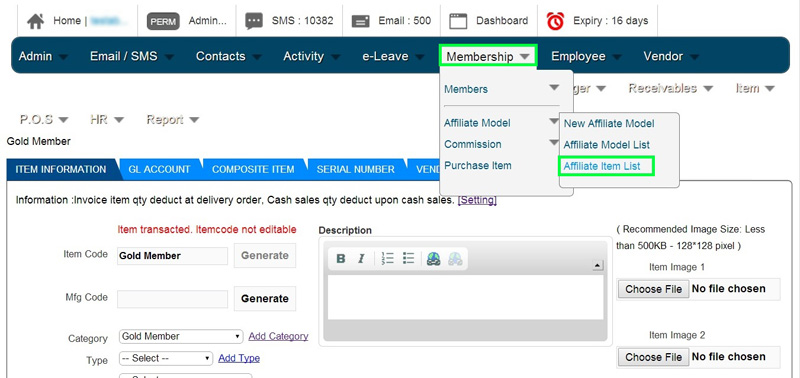Click Generate button beside Mfg Code
The width and height of the screenshot is (800, 378).
coord(265,298)
